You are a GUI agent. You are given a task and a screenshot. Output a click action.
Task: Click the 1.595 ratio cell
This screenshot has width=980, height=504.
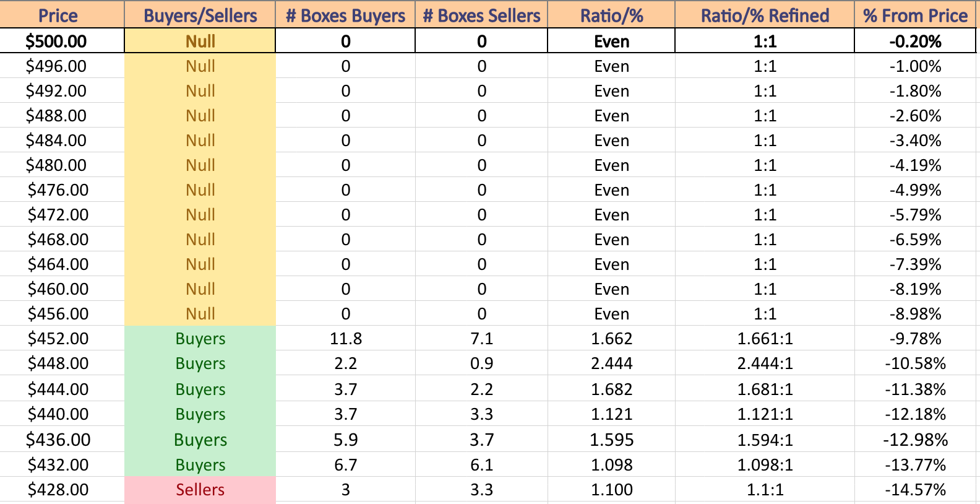tap(611, 439)
